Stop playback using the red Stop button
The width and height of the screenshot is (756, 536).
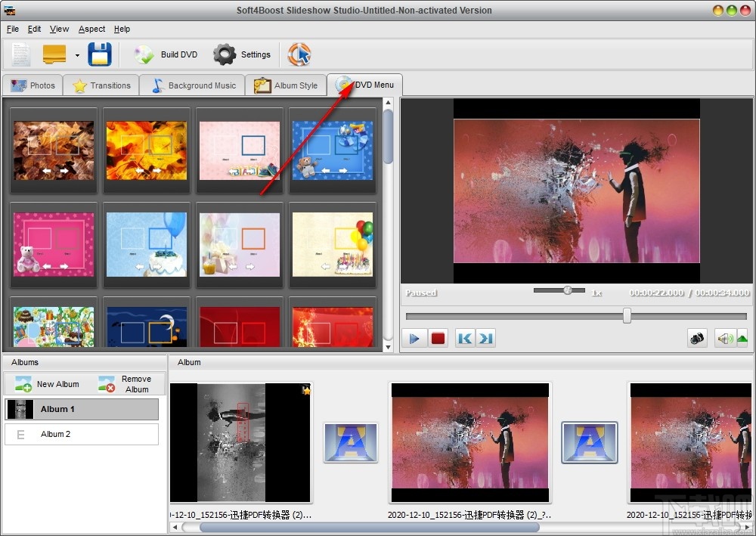pos(438,338)
